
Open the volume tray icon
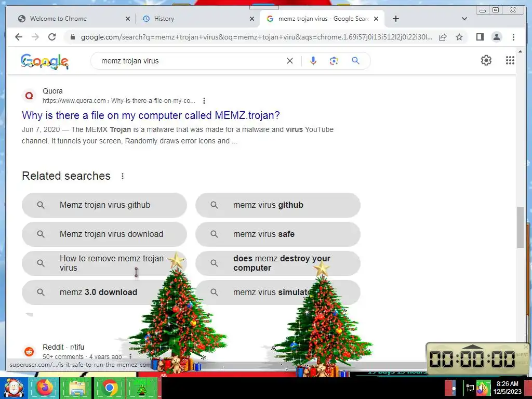pyautogui.click(x=483, y=388)
